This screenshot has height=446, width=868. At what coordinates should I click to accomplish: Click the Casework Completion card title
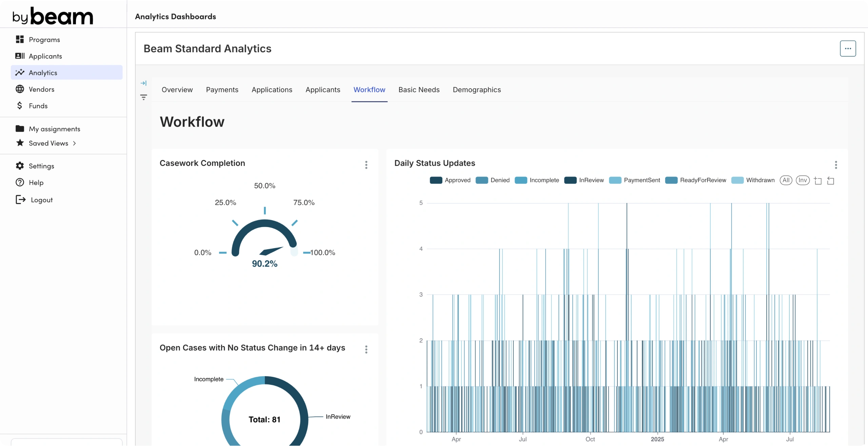(x=202, y=163)
